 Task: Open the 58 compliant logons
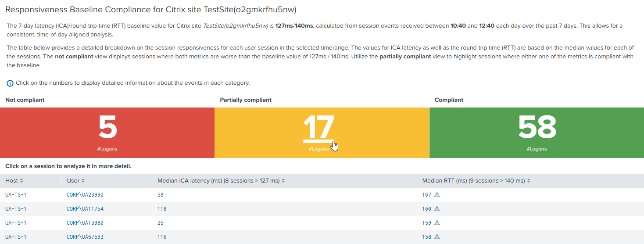tap(537, 128)
